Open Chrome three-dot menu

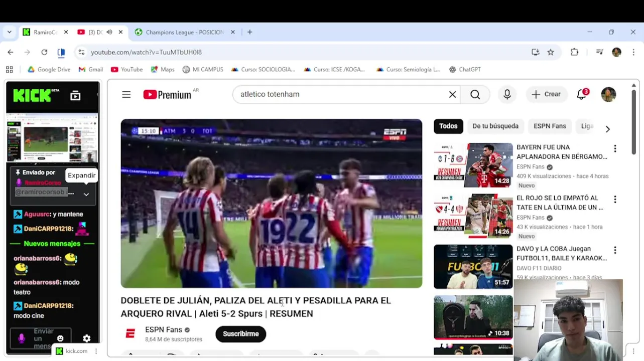(633, 52)
